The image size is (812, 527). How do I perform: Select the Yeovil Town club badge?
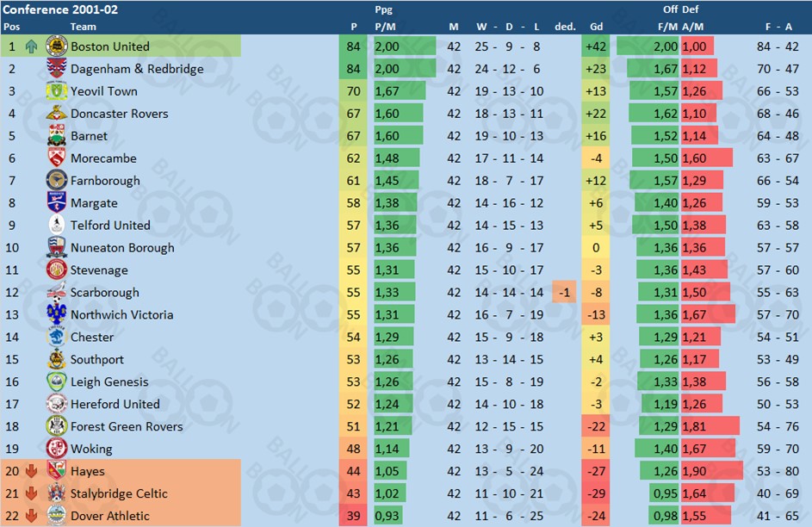coord(57,90)
